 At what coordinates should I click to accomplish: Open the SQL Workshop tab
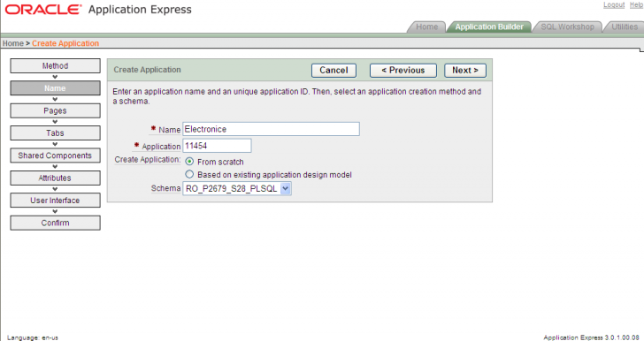click(567, 27)
